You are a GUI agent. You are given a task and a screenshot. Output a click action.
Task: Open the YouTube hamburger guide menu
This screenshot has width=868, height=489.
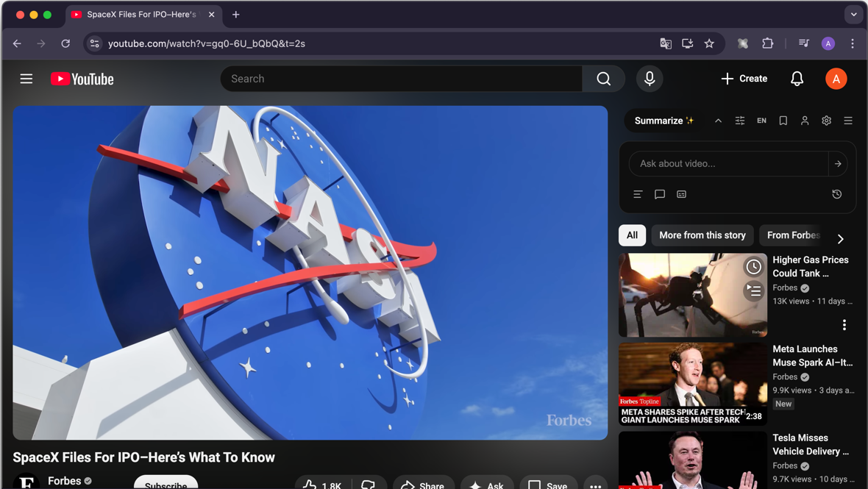point(26,79)
